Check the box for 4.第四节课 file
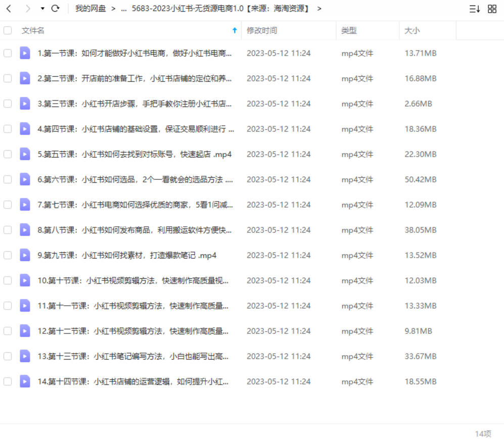The image size is (504, 439). pyautogui.click(x=8, y=129)
